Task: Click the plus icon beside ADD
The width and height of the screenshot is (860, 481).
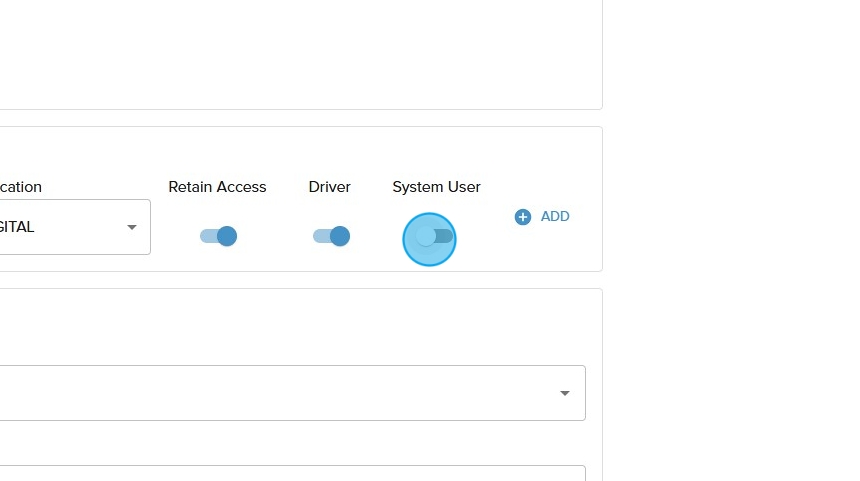Action: (522, 217)
